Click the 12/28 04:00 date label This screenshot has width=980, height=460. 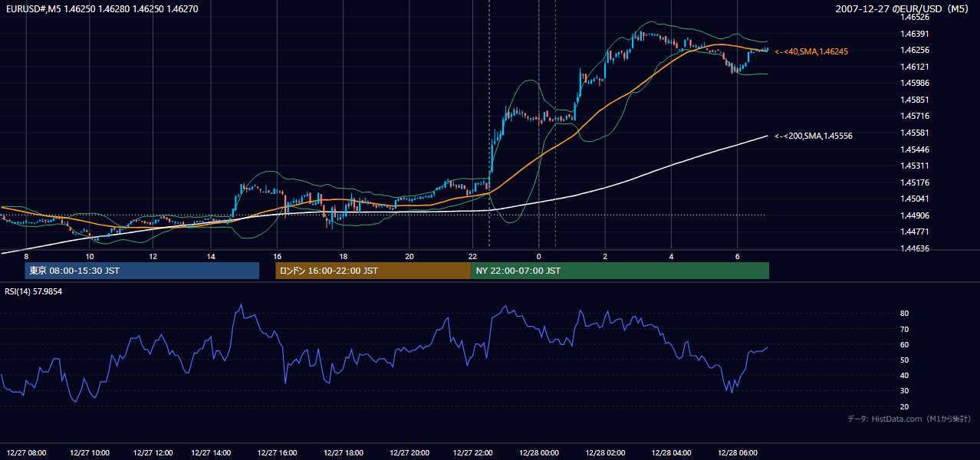[671, 453]
